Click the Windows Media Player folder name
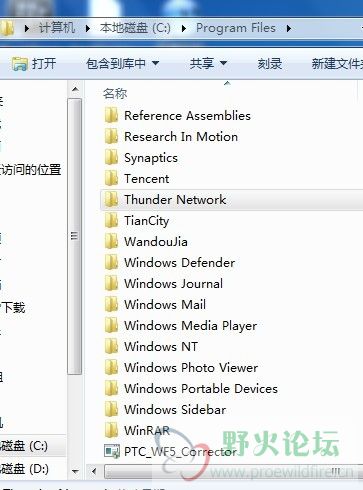This screenshot has height=490, width=363. pyautogui.click(x=191, y=326)
